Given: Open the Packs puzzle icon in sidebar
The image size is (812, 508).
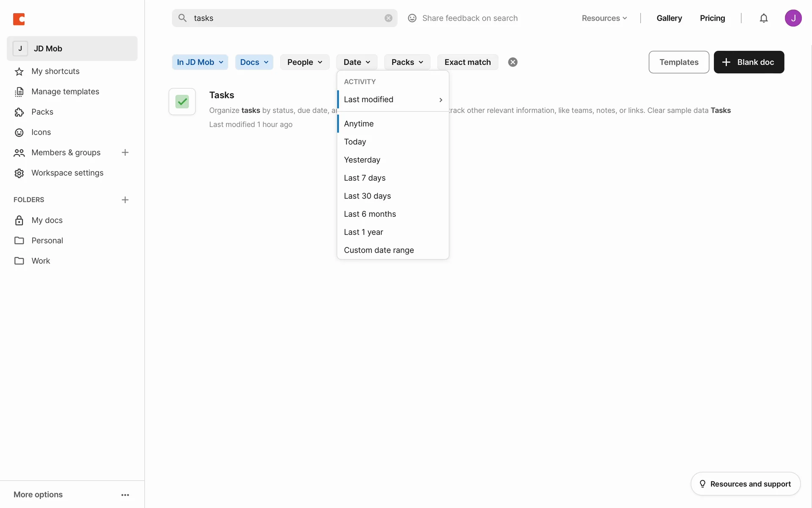Looking at the screenshot, I should click(19, 112).
